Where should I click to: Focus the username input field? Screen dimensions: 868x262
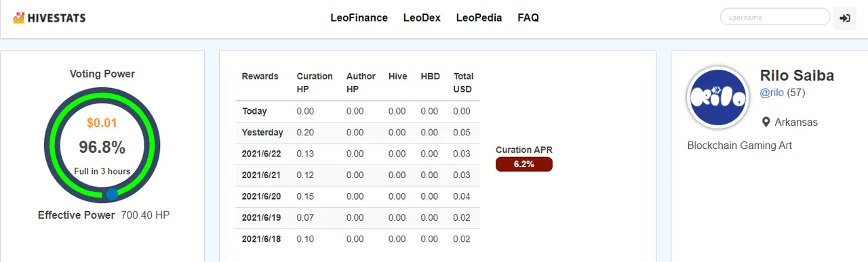click(774, 18)
